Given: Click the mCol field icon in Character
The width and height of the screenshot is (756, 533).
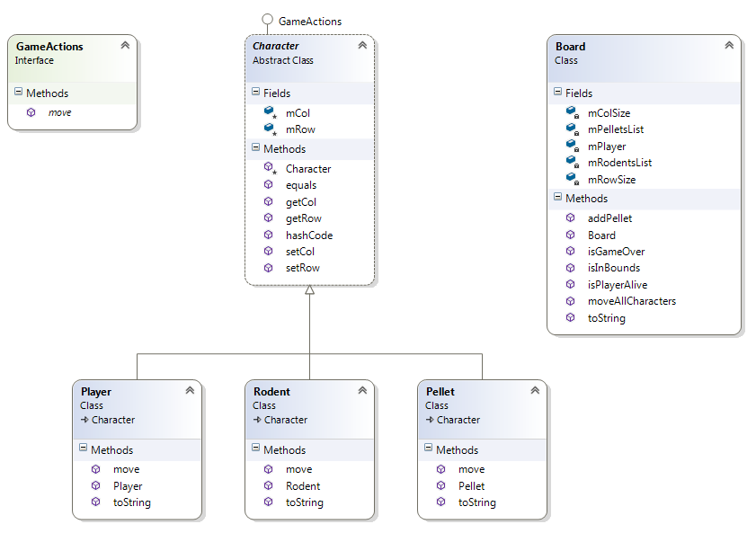Looking at the screenshot, I should point(269,112).
